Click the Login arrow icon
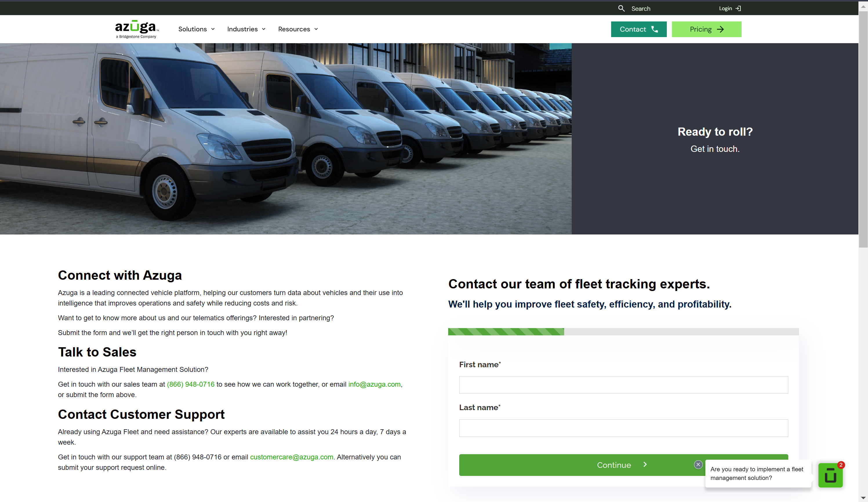 (x=738, y=9)
